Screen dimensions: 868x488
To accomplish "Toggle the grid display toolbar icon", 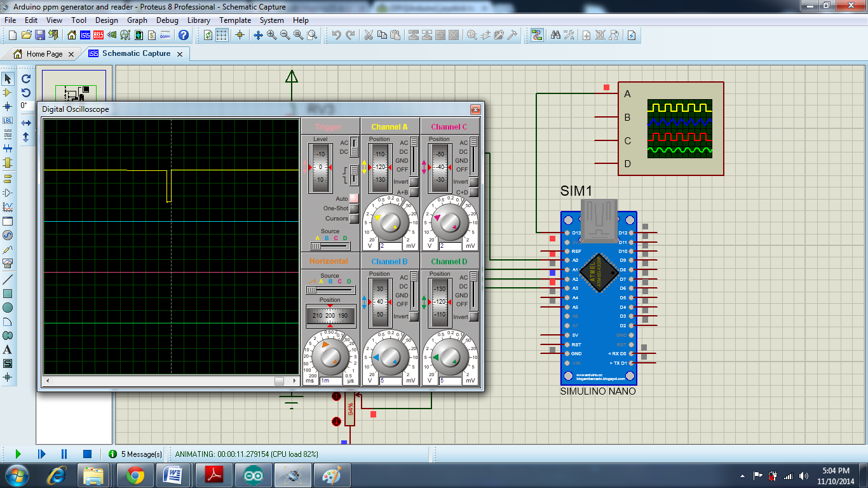I will pos(222,36).
